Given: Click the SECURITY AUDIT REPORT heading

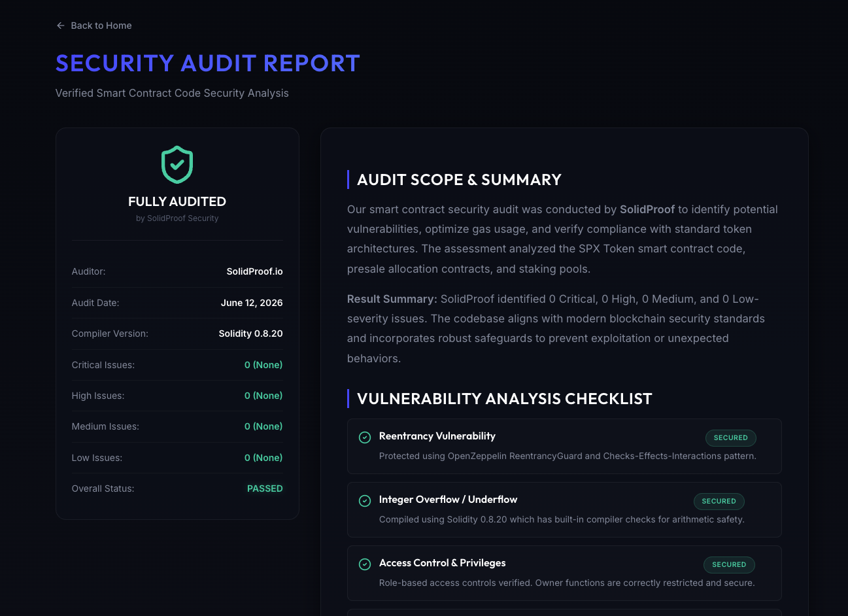Looking at the screenshot, I should (208, 63).
